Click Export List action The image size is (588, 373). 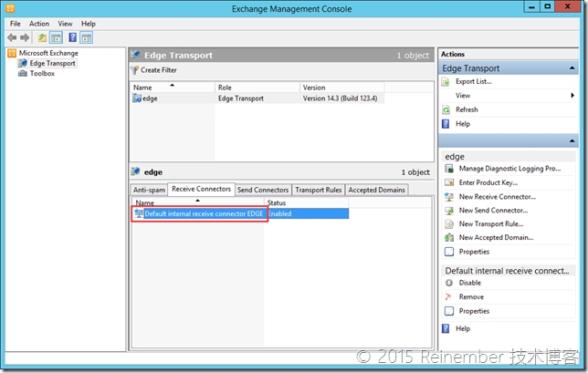[474, 81]
